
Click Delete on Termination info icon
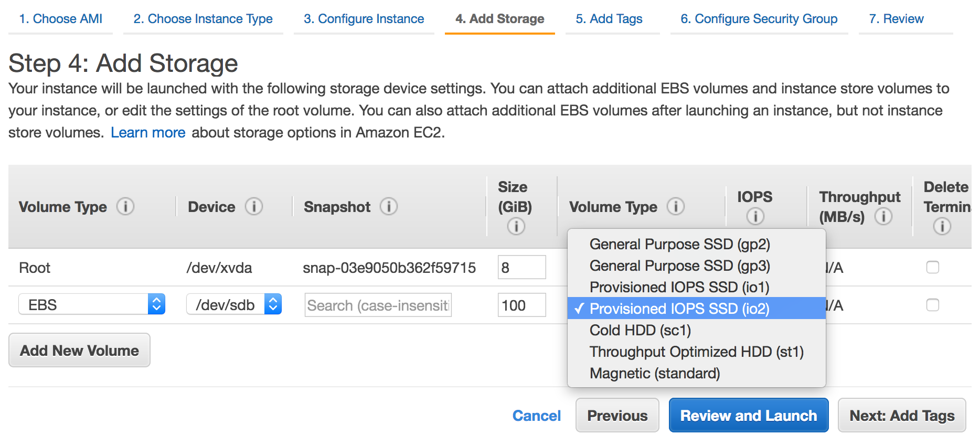(x=942, y=226)
